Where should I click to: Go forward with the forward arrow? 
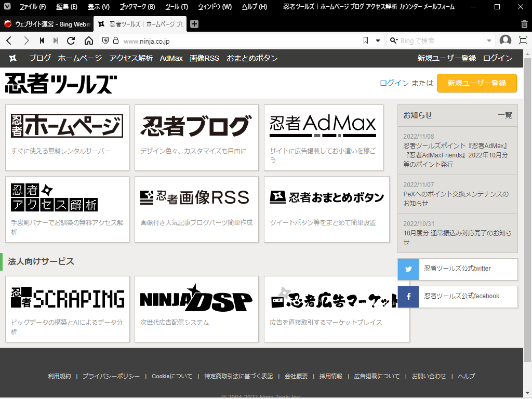click(26, 41)
